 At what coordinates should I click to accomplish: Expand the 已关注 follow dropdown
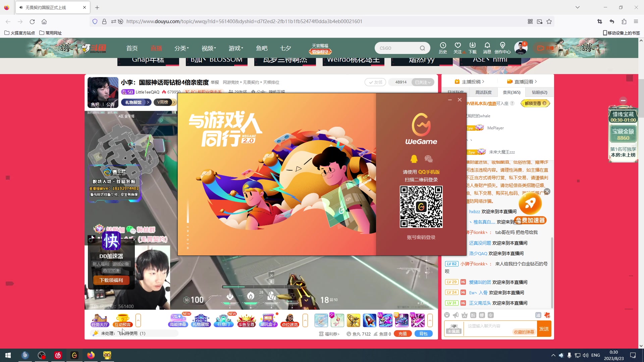pos(423,82)
